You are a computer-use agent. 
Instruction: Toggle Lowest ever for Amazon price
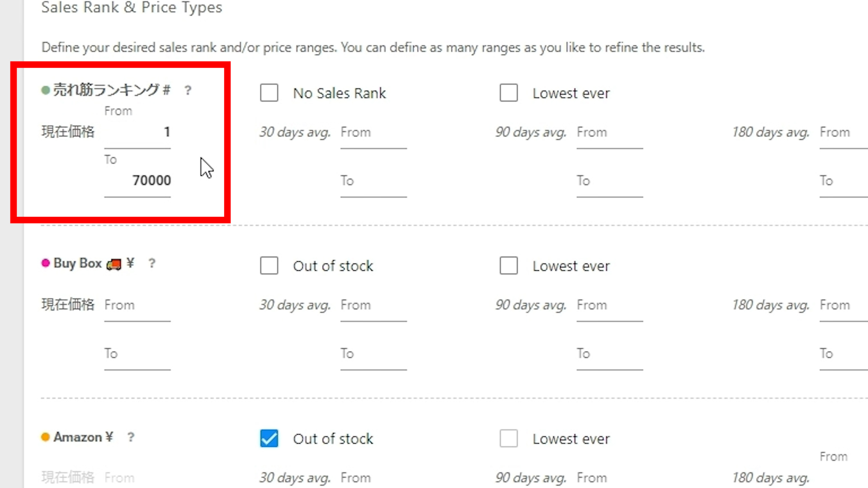[x=509, y=438]
